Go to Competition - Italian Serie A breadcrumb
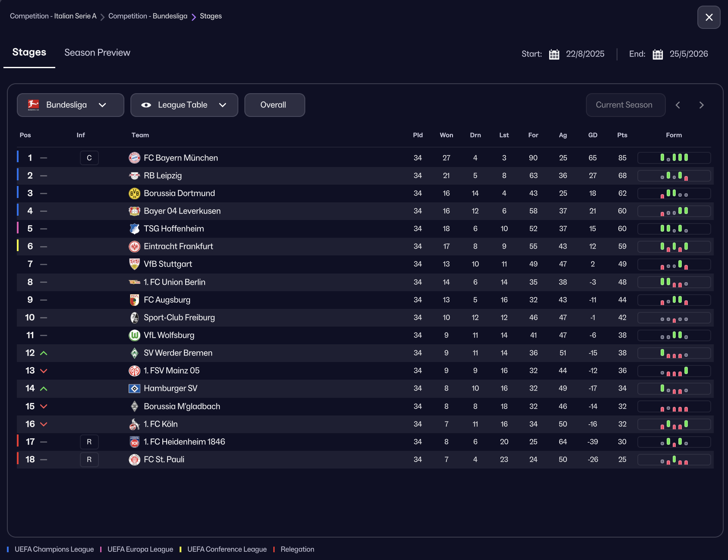 [53, 16]
